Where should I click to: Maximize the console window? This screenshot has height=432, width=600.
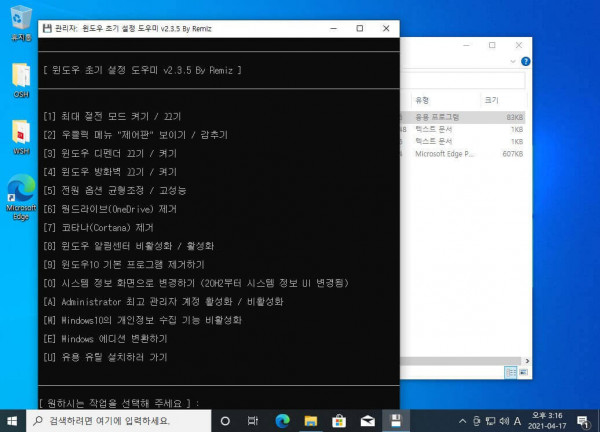(x=360, y=28)
